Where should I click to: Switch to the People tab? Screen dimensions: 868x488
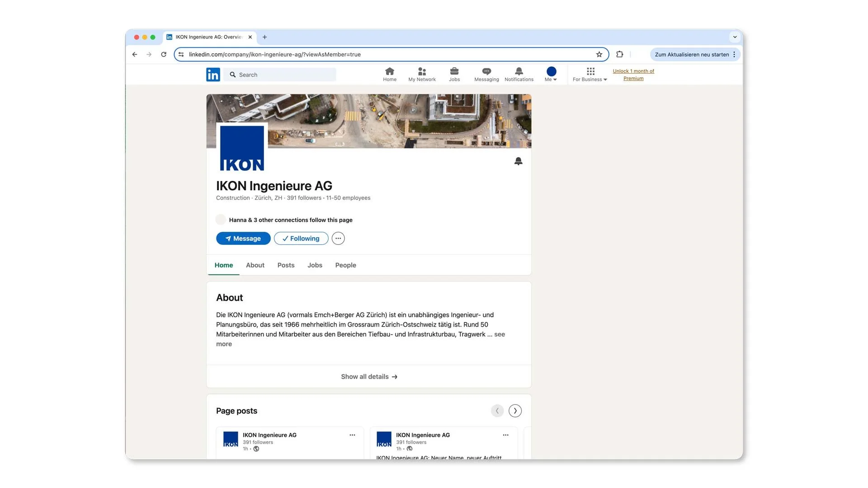point(345,265)
